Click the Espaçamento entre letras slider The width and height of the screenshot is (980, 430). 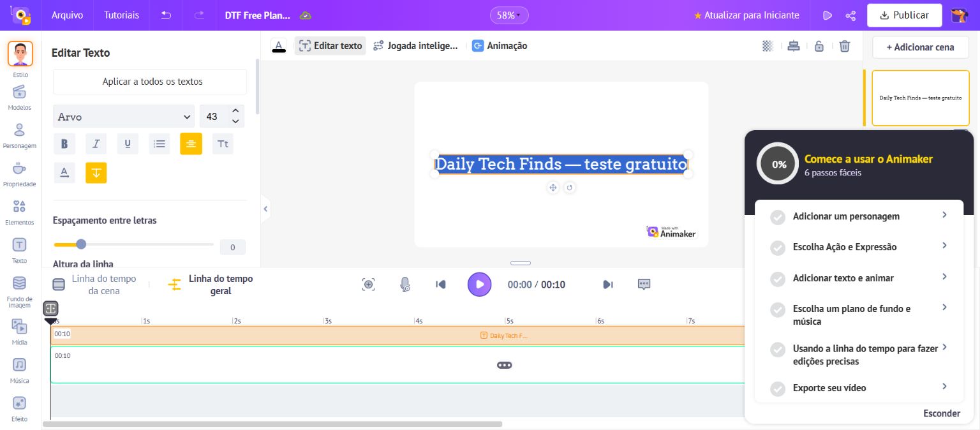133,244
